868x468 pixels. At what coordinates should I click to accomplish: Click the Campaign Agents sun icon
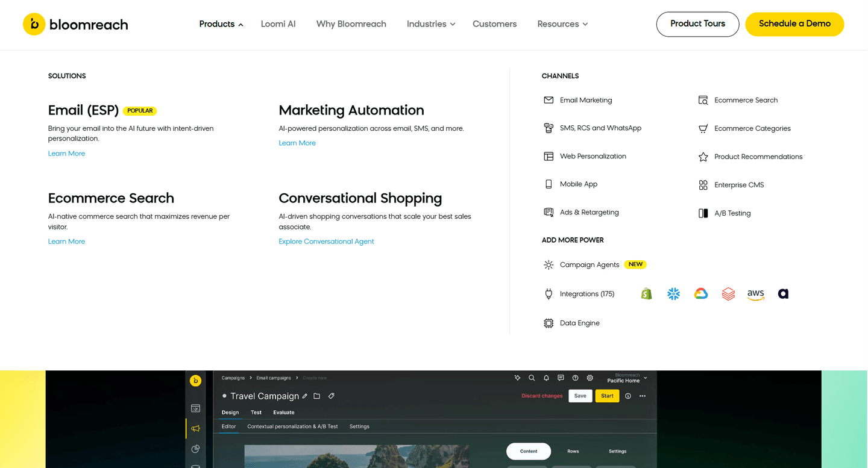coord(549,264)
